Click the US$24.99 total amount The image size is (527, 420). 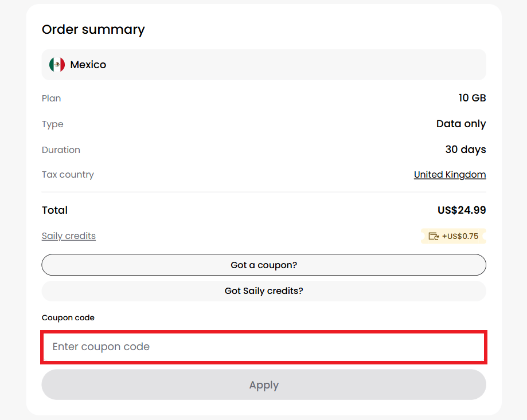[462, 210]
